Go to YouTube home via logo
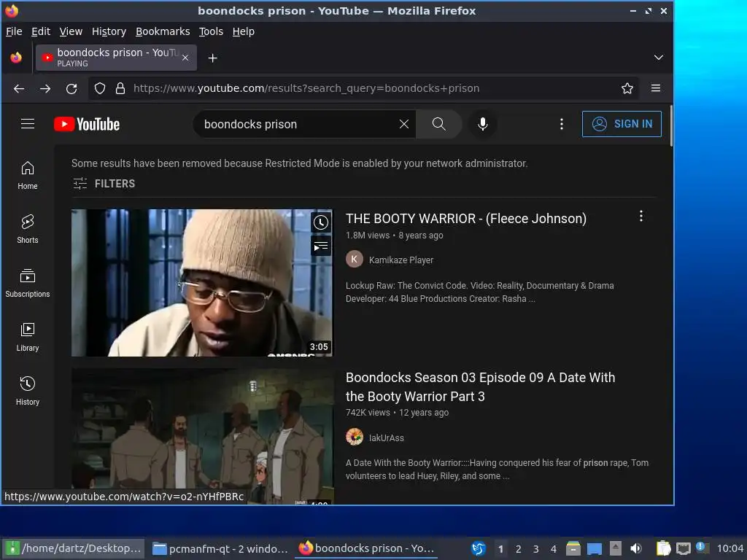Screen dimensions: 747x560 tap(87, 124)
